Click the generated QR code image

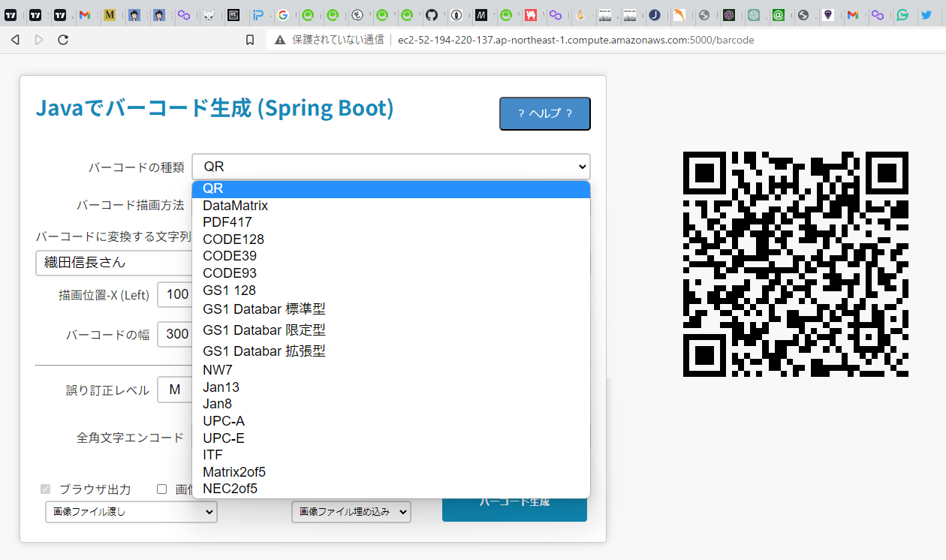795,264
